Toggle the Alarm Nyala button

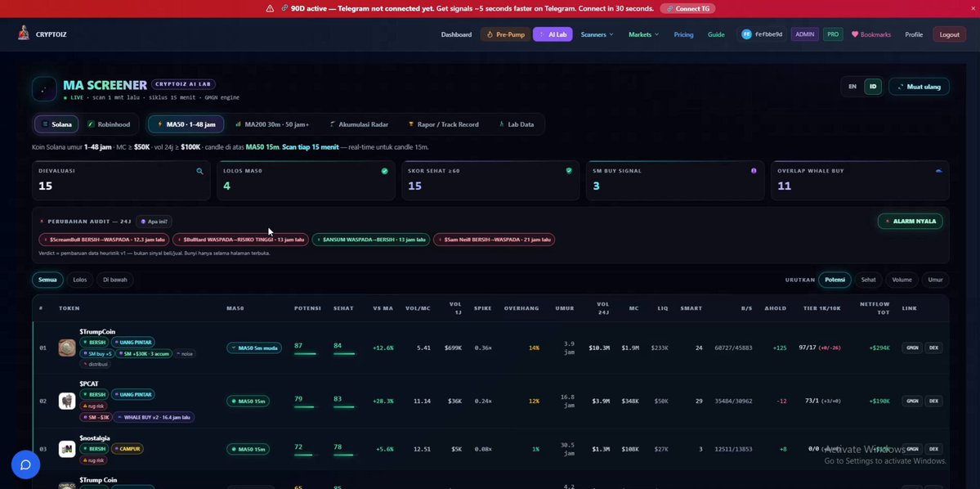pos(911,222)
